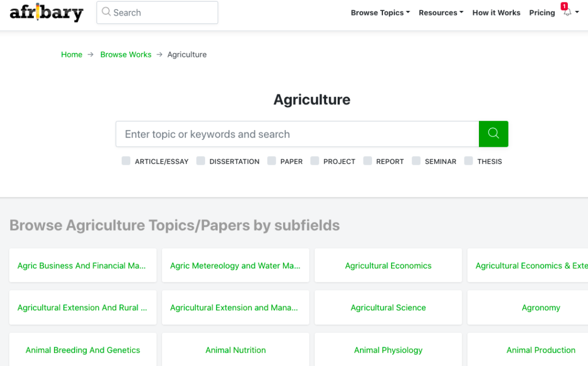Click the afribary logo
The width and height of the screenshot is (588, 366).
pos(46,13)
